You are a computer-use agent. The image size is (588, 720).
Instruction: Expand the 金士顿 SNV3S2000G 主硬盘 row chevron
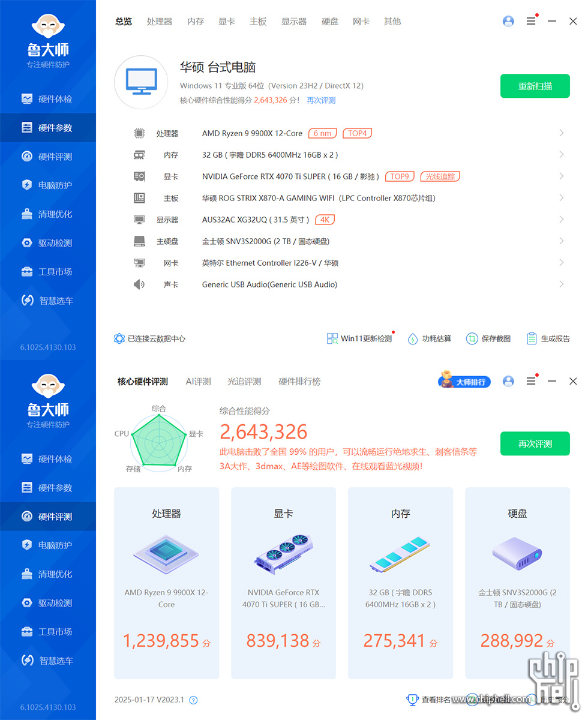(x=562, y=241)
